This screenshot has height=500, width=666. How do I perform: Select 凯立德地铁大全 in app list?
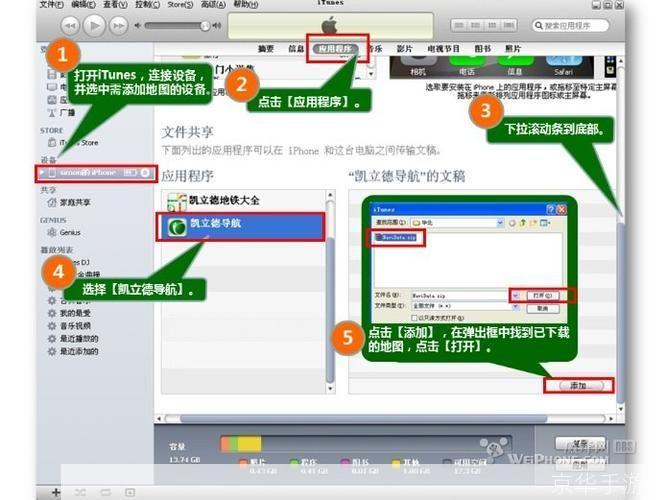(244, 201)
